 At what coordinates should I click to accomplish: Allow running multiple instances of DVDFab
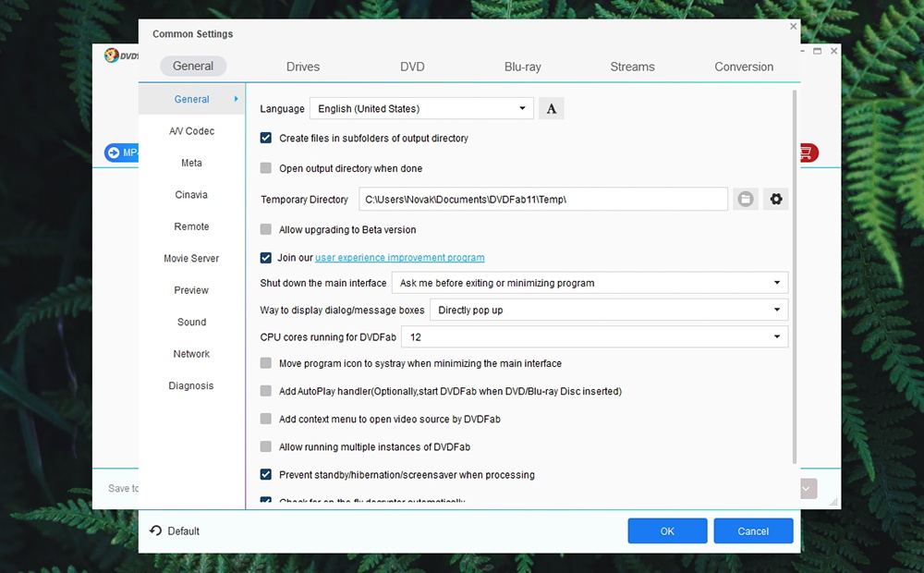tap(266, 446)
